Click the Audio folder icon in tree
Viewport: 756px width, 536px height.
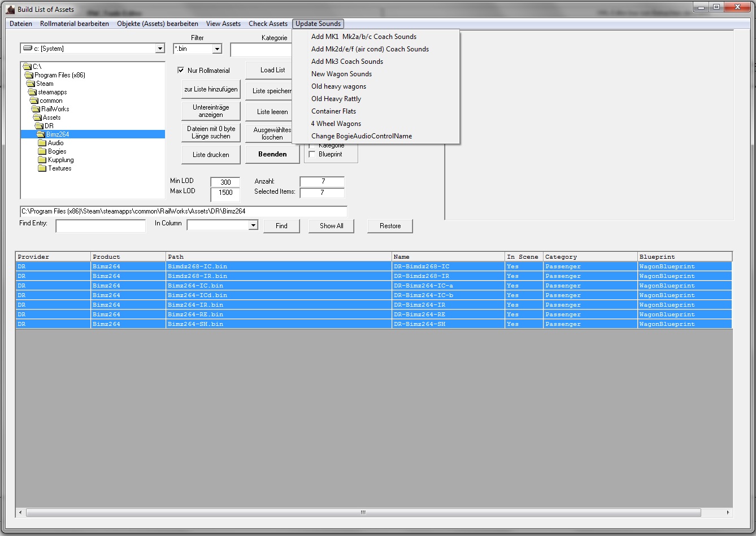coord(42,143)
